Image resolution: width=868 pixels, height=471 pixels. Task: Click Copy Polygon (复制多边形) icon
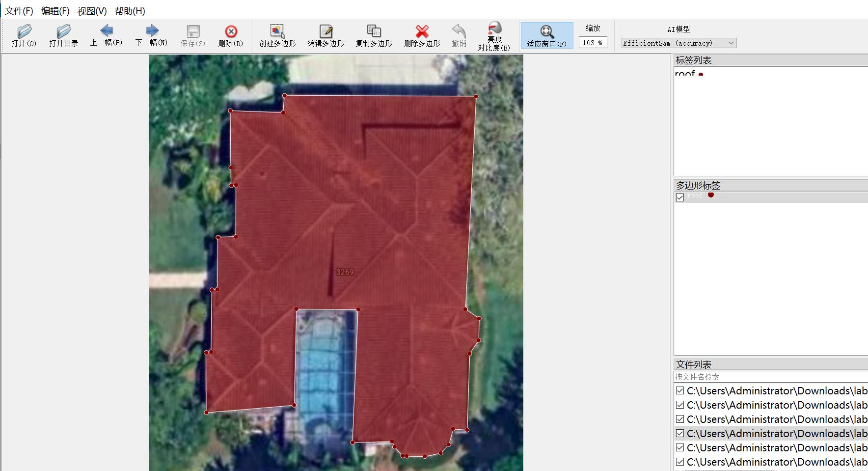pyautogui.click(x=374, y=32)
